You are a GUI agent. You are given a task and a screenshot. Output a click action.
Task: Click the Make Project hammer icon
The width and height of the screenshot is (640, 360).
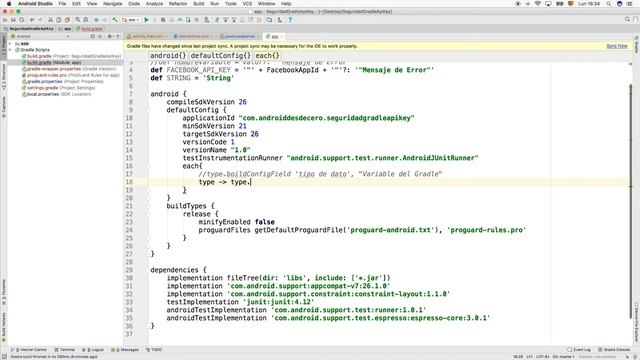[115, 20]
